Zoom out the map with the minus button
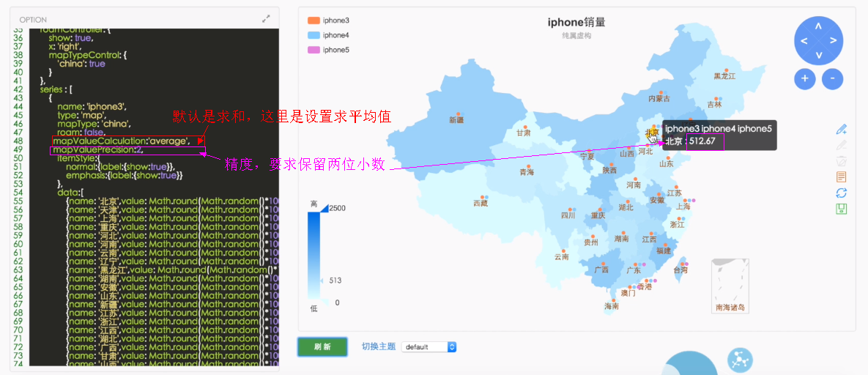 833,78
